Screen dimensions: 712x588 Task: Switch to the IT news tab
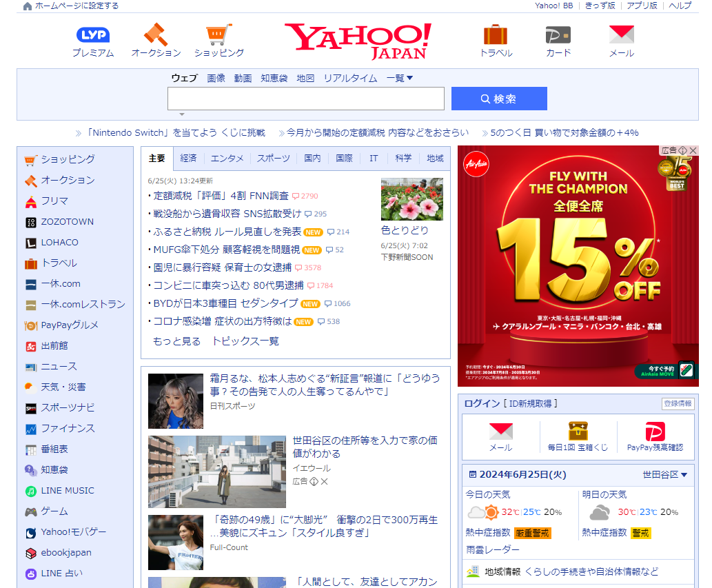pos(374,159)
